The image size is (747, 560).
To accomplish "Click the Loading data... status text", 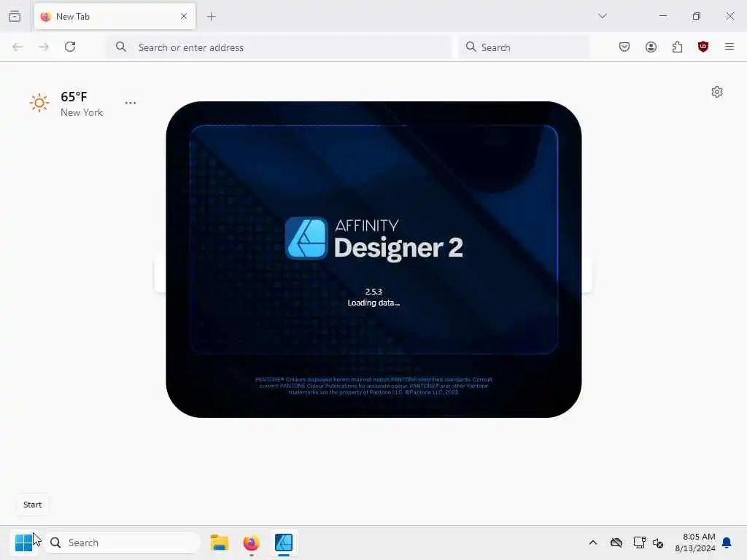I will [373, 303].
